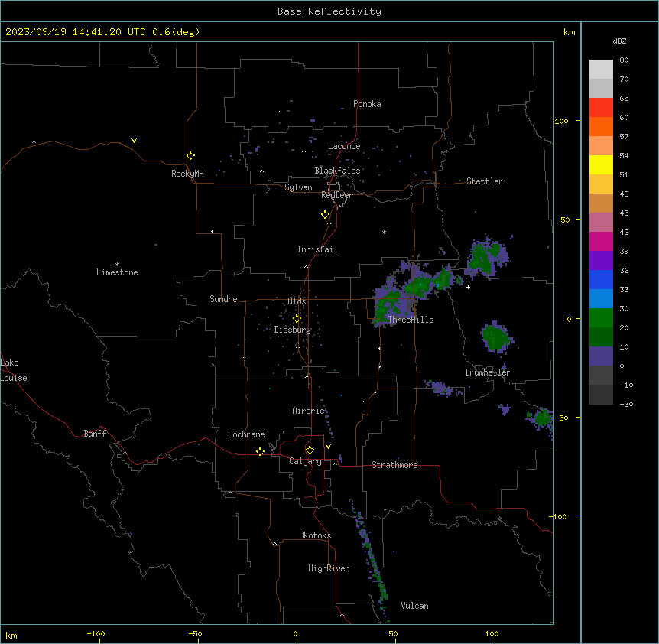Click the ThreeHills town label

click(x=411, y=320)
